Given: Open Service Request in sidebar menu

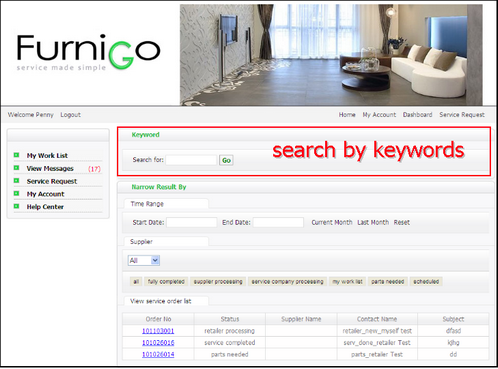Looking at the screenshot, I should click(x=52, y=181).
